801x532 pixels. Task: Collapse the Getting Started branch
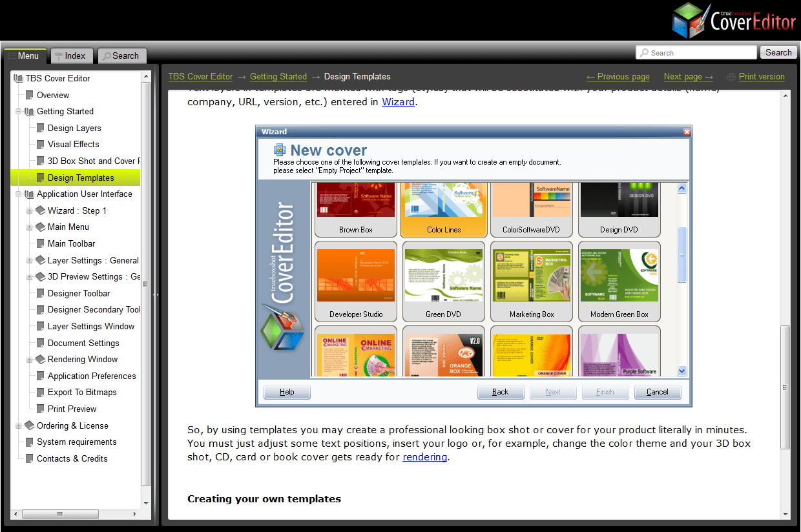click(19, 111)
